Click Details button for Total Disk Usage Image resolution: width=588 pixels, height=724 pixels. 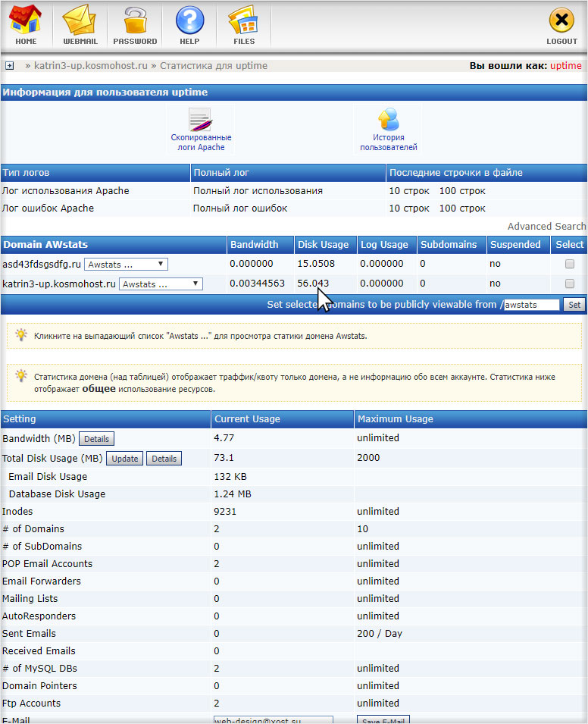tap(164, 459)
